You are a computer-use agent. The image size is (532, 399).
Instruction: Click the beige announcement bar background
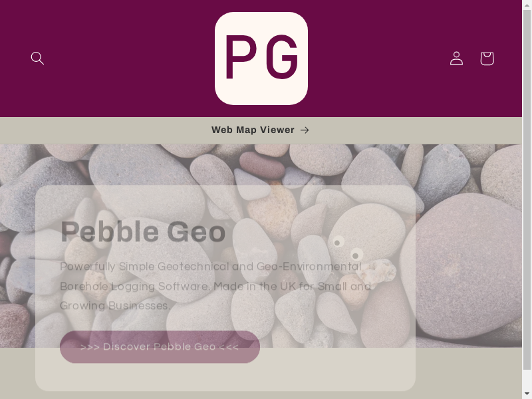point(102,130)
